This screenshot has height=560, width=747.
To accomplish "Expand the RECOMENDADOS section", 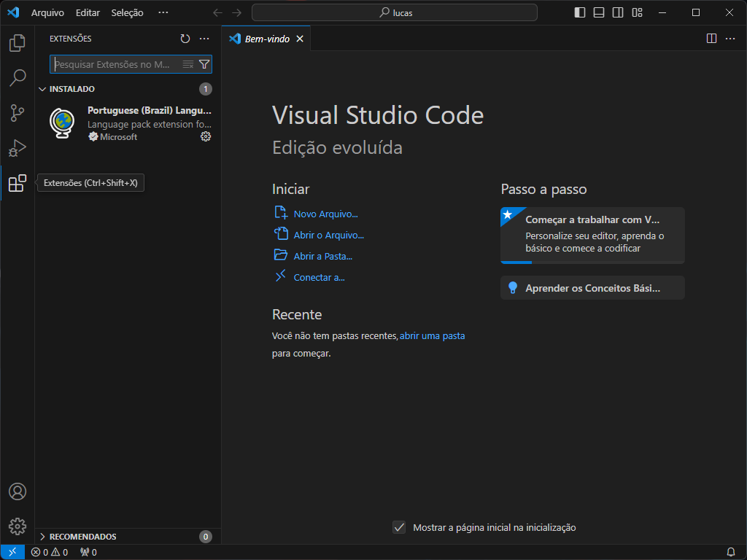I will (x=42, y=537).
